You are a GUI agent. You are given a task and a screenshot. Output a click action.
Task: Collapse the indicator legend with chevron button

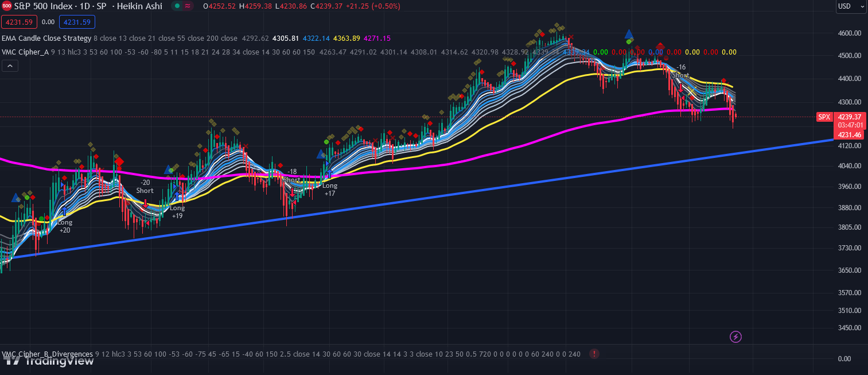[x=10, y=66]
